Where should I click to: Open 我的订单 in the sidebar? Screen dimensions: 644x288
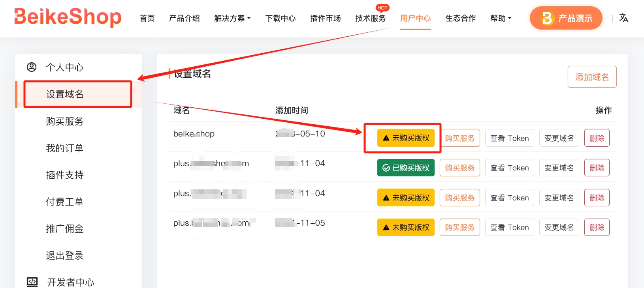[x=65, y=148]
